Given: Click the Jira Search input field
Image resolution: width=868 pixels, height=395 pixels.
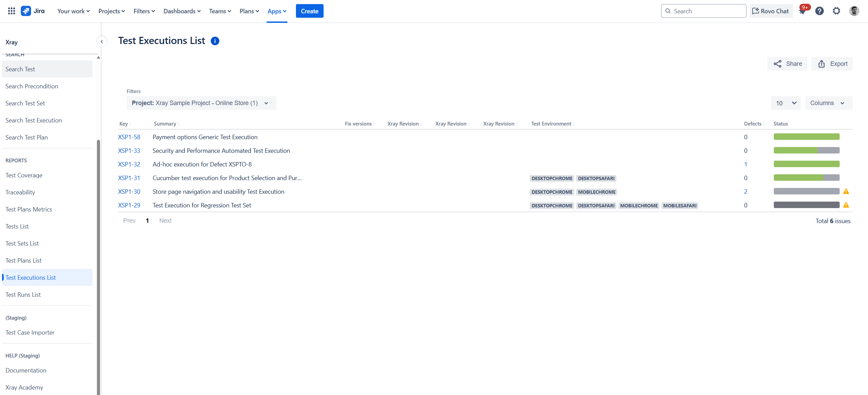Looking at the screenshot, I should 703,11.
